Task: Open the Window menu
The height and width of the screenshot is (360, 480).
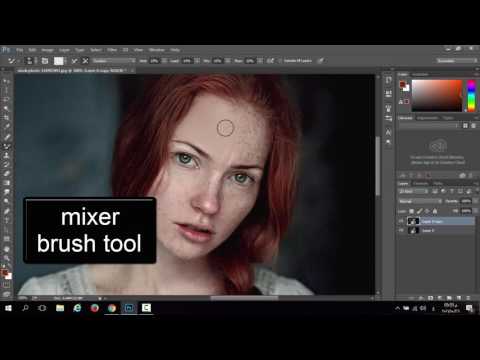Action: pyautogui.click(x=157, y=50)
